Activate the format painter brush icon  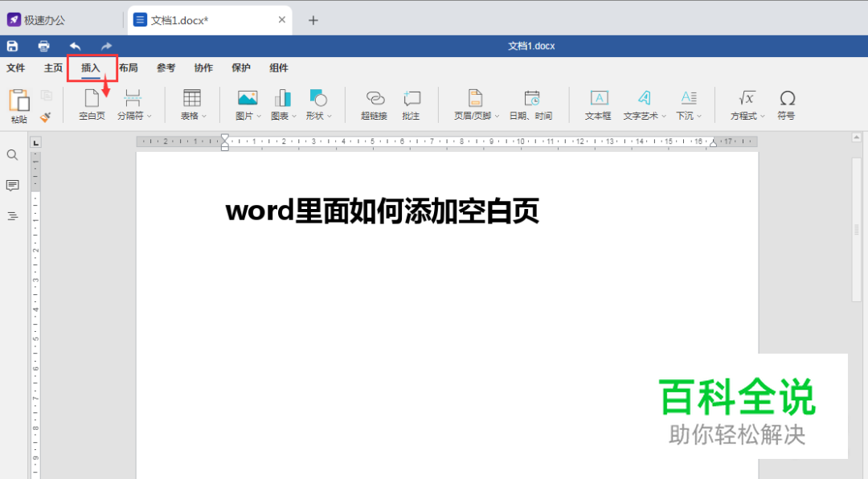click(46, 117)
